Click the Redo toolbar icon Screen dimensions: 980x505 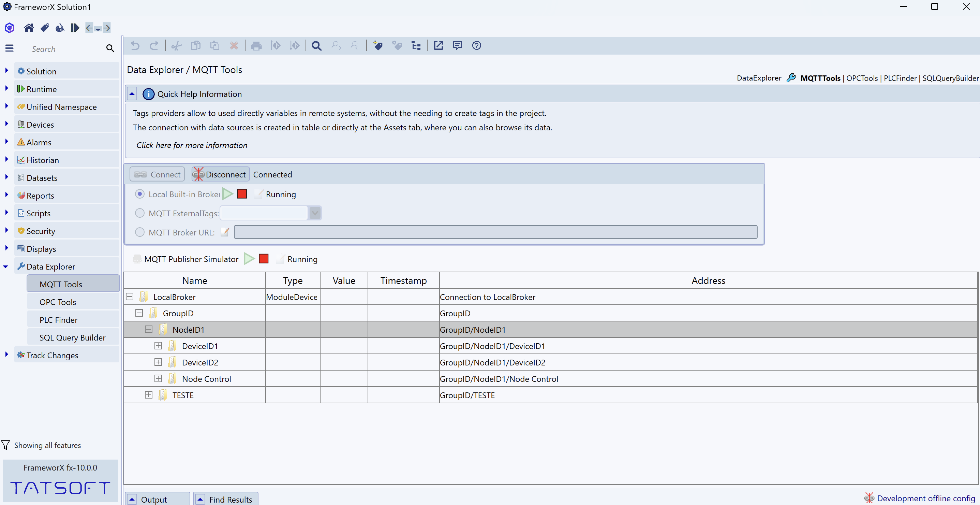pyautogui.click(x=154, y=46)
